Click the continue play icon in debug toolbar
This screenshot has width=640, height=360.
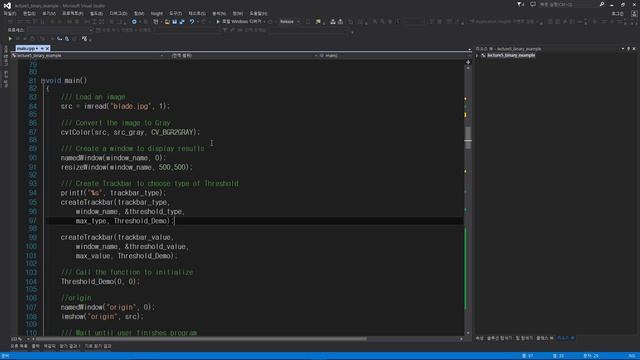10,39
